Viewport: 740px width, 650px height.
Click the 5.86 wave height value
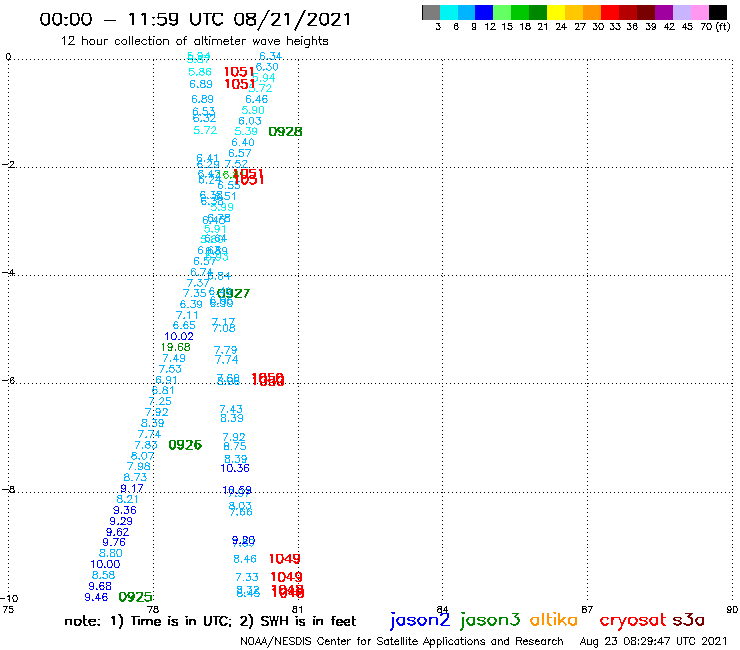[x=200, y=72]
